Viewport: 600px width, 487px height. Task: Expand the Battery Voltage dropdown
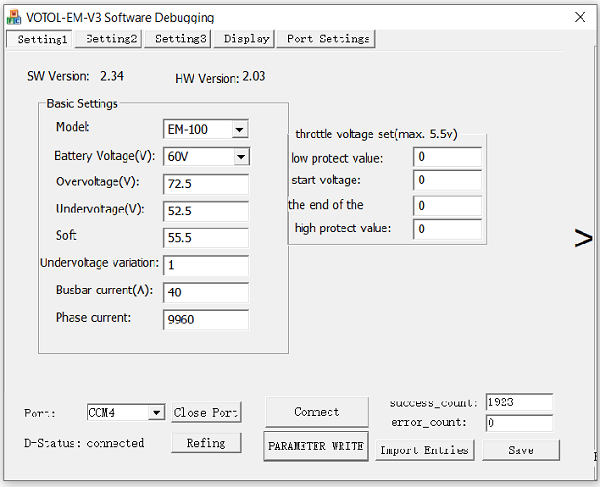239,157
